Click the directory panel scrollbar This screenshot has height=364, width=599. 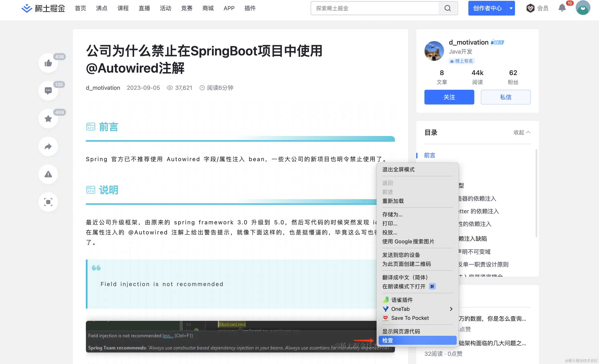point(536,193)
